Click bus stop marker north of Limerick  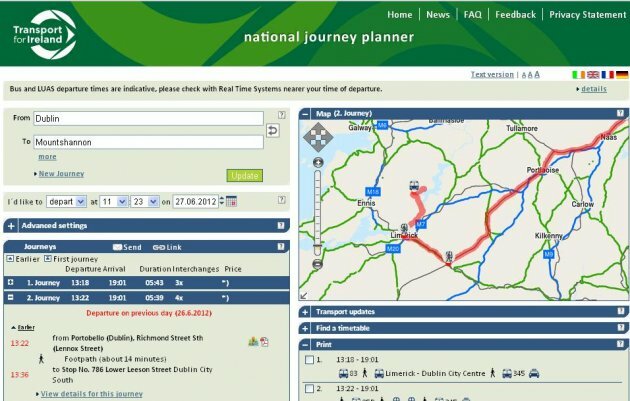[414, 186]
